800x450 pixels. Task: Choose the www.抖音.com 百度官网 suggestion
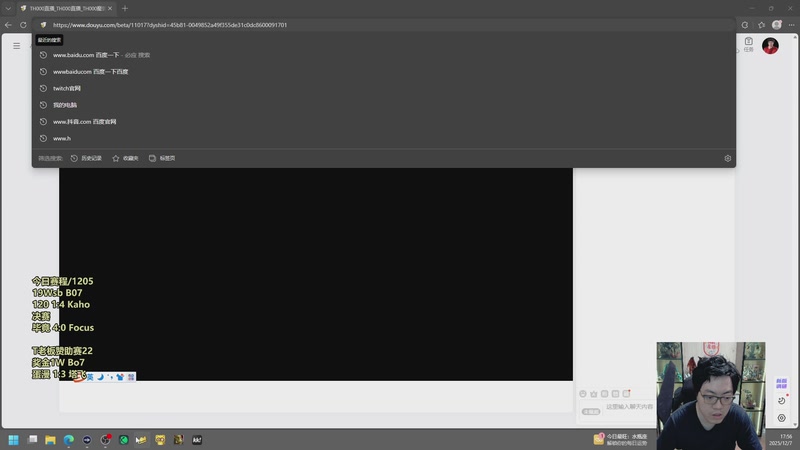pyautogui.click(x=384, y=121)
